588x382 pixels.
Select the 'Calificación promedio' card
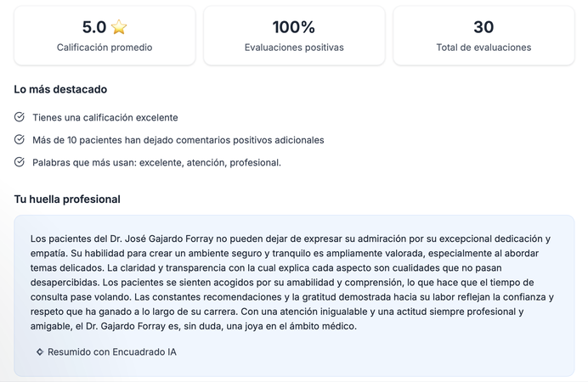coord(105,36)
